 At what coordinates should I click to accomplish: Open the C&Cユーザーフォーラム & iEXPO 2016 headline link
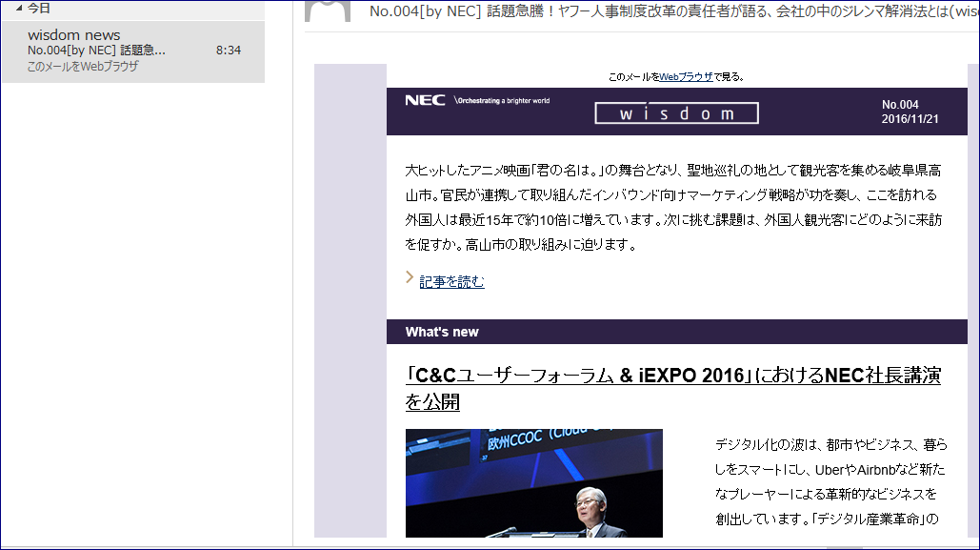(673, 388)
